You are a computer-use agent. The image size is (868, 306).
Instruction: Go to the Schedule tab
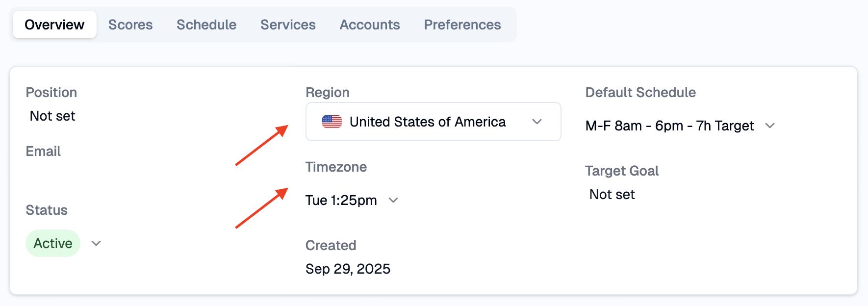(x=206, y=25)
